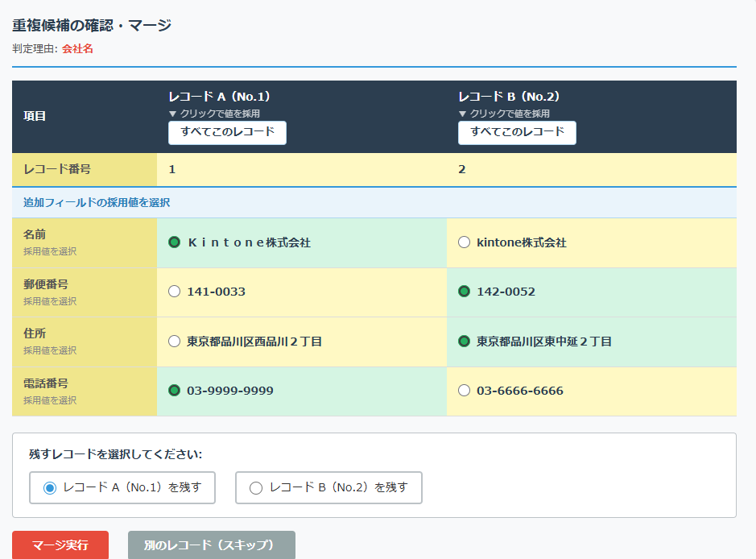Click the 郵便番号 field label
Image resolution: width=756 pixels, height=559 pixels.
(x=46, y=284)
